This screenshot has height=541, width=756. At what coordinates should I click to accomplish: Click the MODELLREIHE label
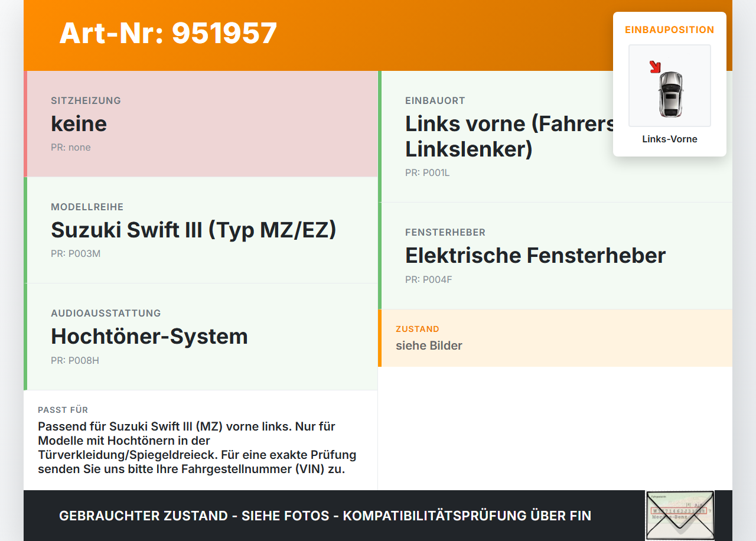87,207
